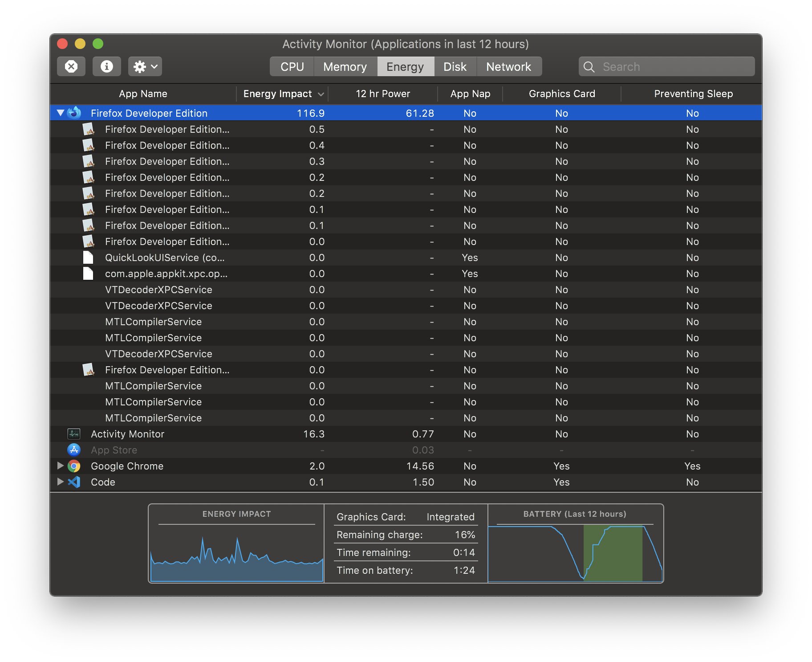Click the Graphics Card Integrated value
The width and height of the screenshot is (812, 662).
tap(450, 517)
